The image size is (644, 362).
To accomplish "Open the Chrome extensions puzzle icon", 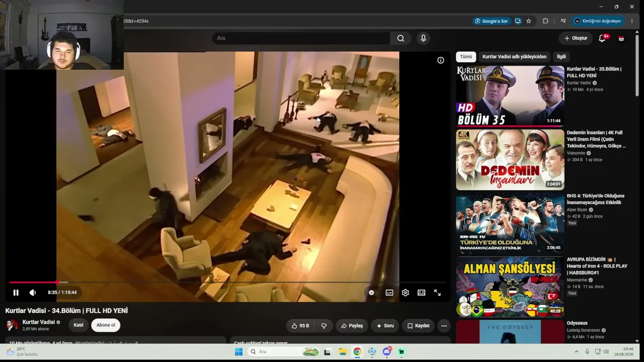I will pyautogui.click(x=545, y=21).
